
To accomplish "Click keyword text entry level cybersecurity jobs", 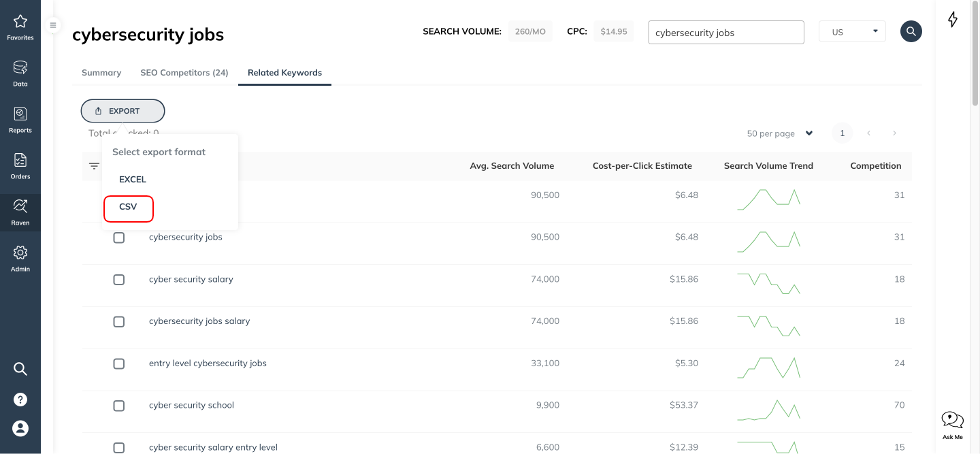I will tap(208, 363).
